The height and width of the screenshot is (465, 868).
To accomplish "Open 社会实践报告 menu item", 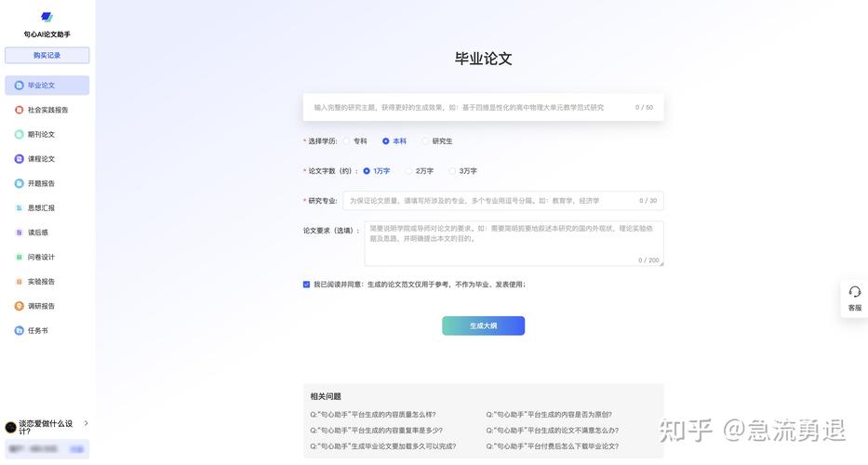I will [x=47, y=110].
